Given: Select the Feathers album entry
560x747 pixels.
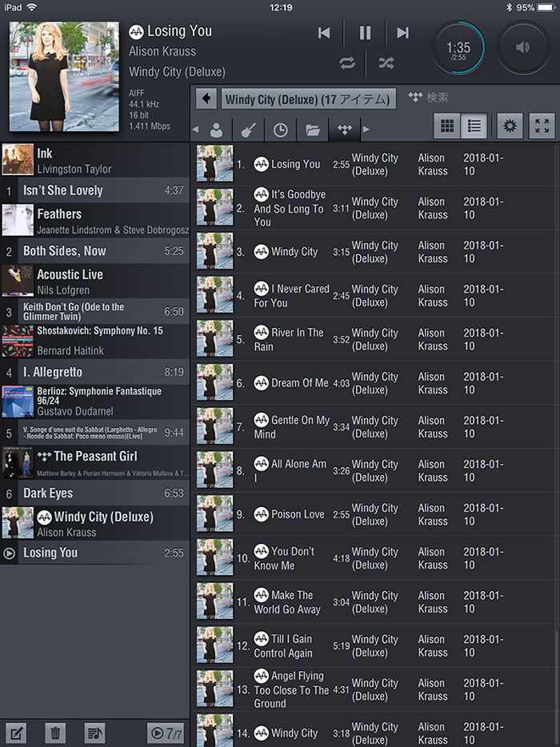Looking at the screenshot, I should pyautogui.click(x=95, y=220).
